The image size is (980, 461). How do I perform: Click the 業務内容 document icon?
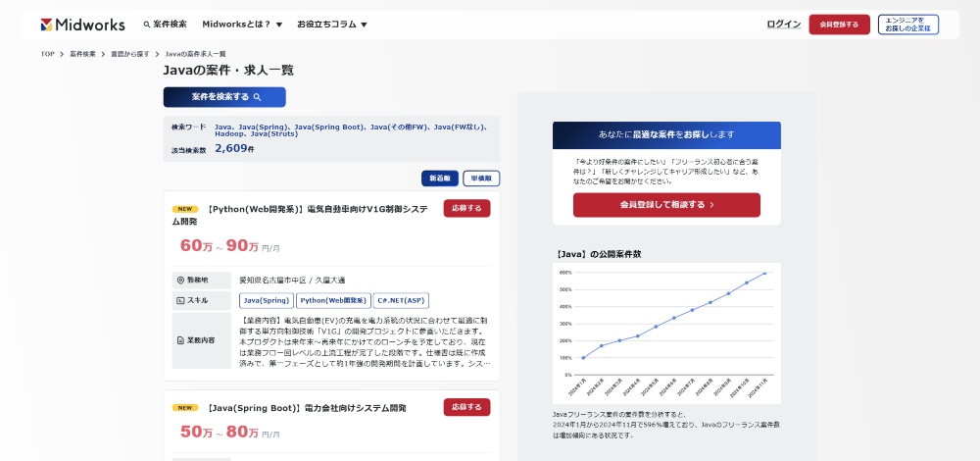[180, 340]
